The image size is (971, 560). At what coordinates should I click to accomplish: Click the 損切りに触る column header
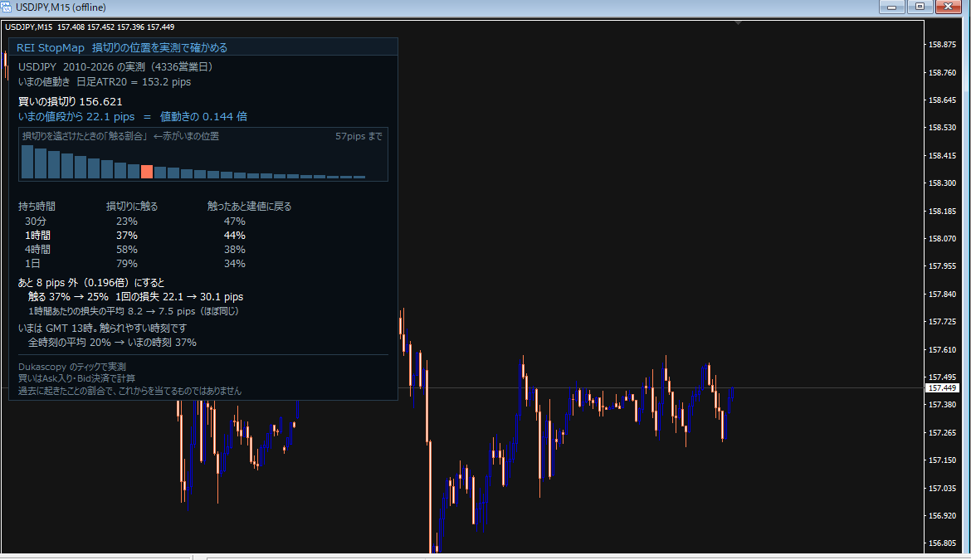click(x=132, y=207)
